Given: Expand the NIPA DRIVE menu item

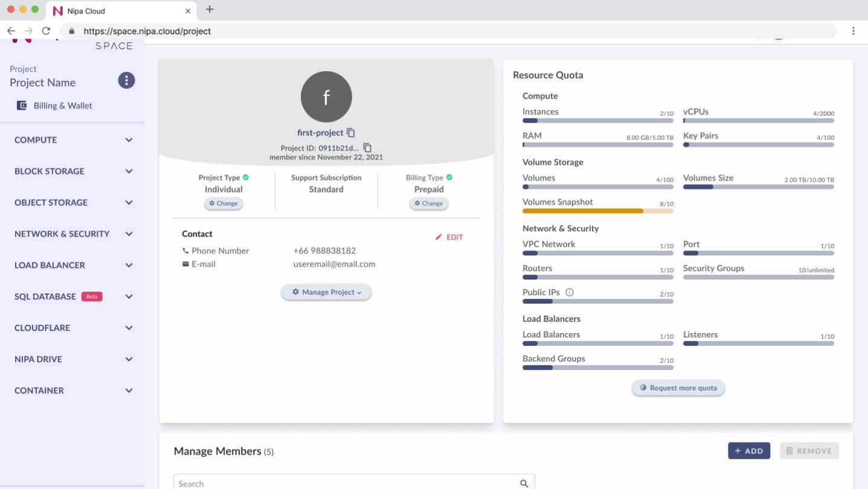Looking at the screenshot, I should (72, 359).
